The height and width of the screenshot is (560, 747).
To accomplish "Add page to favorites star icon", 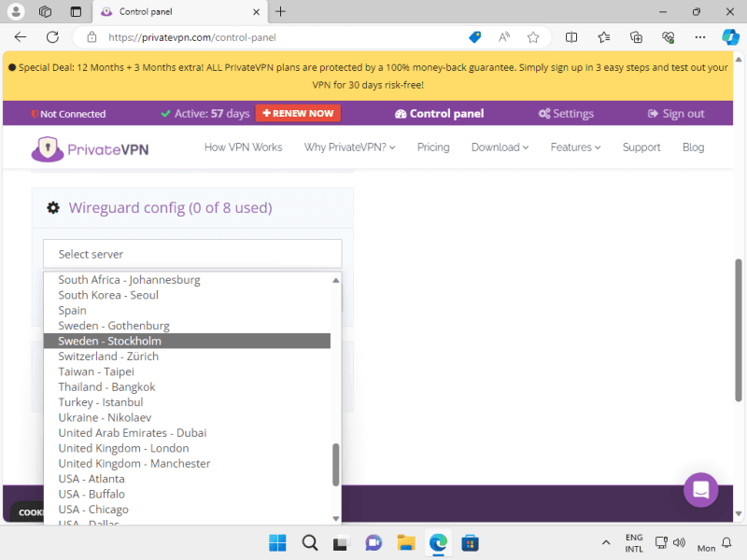I will click(533, 37).
